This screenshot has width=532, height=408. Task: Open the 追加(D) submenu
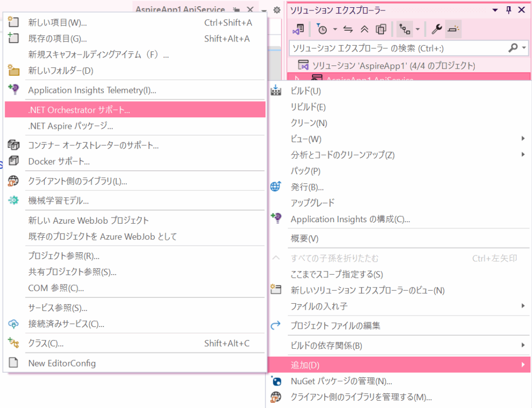tap(398, 365)
